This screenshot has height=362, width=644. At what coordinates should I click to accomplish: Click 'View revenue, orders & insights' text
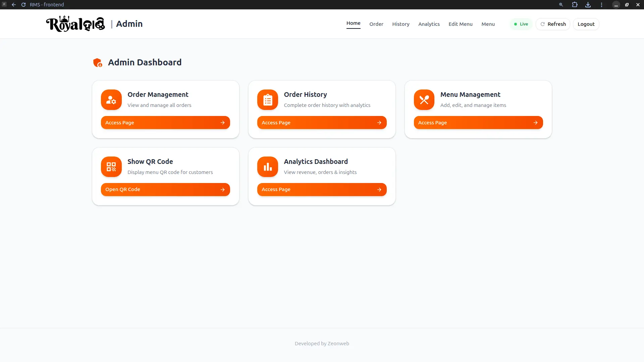pyautogui.click(x=320, y=172)
